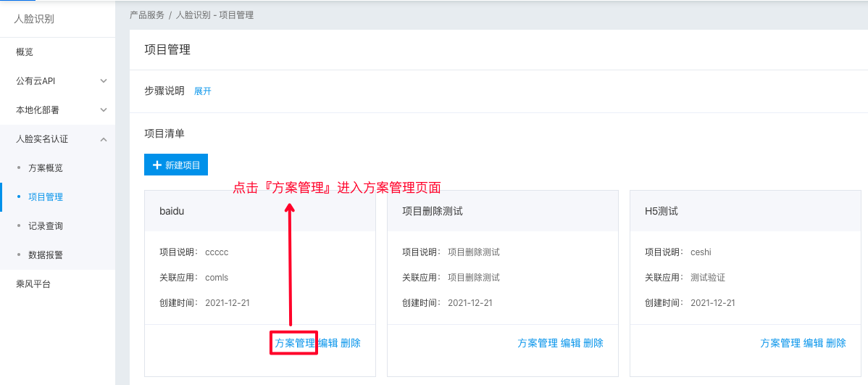Select 项目管理 submenu item
The height and width of the screenshot is (385, 868).
tap(46, 196)
